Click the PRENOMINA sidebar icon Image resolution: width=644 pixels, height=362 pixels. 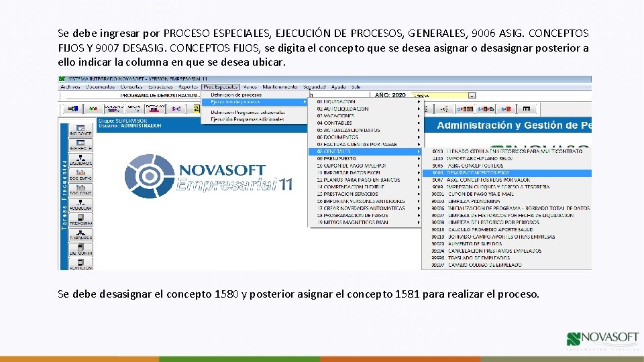click(80, 220)
